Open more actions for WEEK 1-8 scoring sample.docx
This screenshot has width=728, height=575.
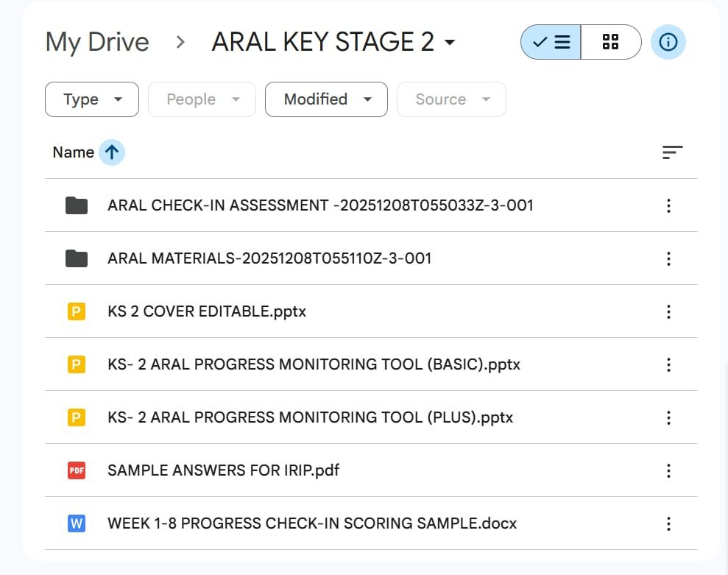point(668,523)
